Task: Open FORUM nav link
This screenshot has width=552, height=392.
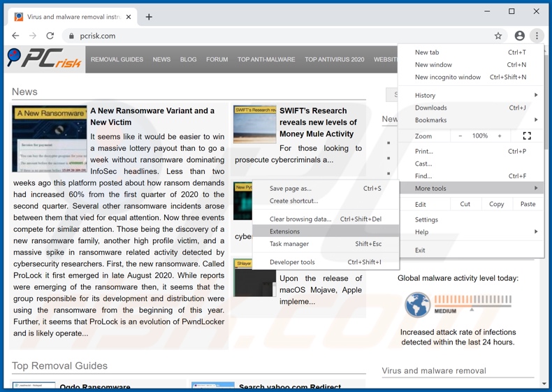Action: coord(217,59)
